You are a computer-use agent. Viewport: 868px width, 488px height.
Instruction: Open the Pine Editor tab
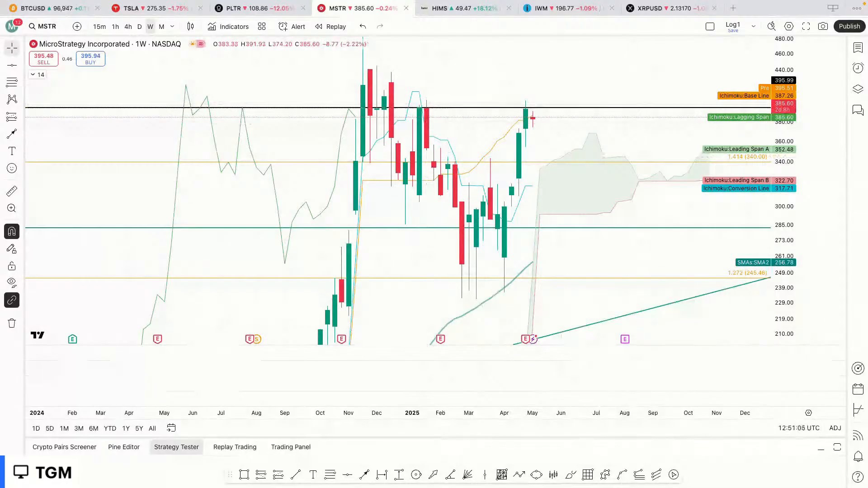(123, 447)
